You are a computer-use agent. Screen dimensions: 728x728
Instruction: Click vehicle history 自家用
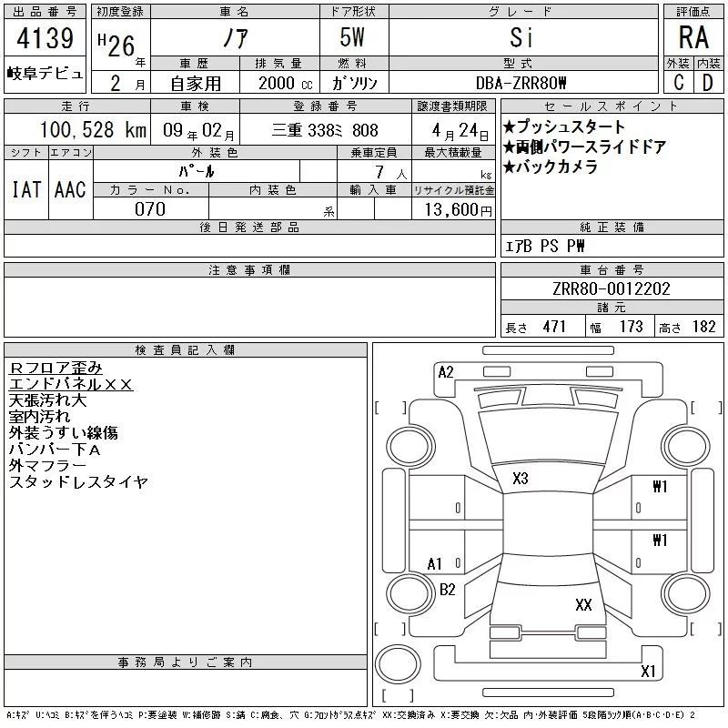(x=196, y=84)
